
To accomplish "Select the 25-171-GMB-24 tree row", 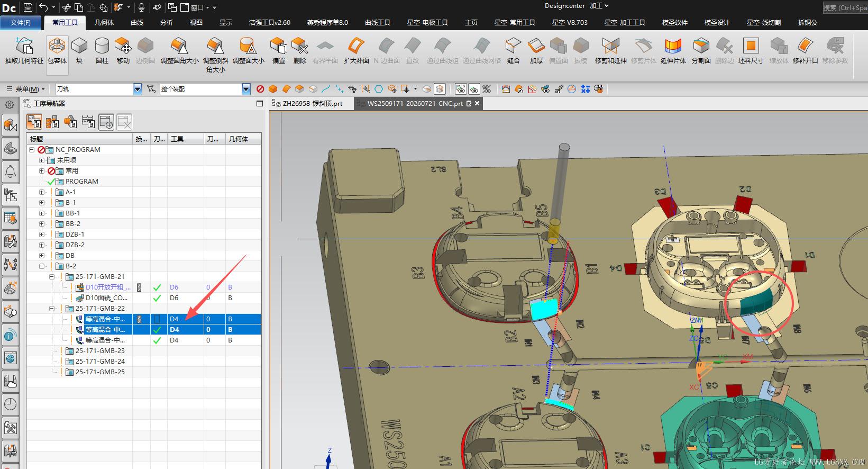I will tap(100, 362).
